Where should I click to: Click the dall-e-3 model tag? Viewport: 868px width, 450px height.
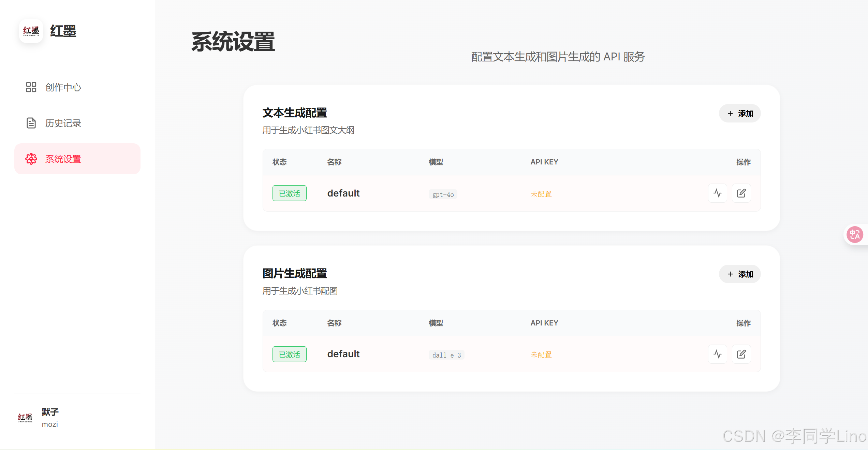[x=446, y=355]
